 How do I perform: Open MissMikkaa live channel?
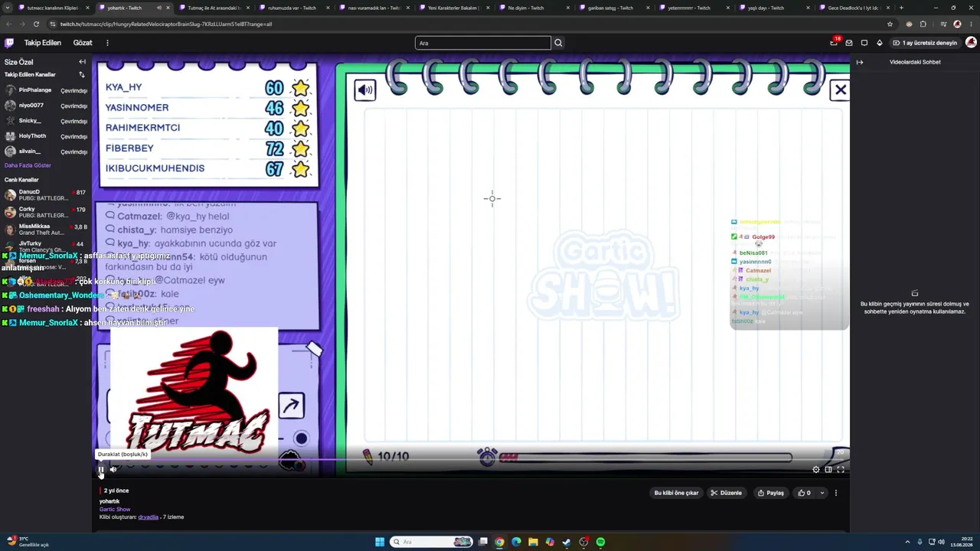click(46, 229)
